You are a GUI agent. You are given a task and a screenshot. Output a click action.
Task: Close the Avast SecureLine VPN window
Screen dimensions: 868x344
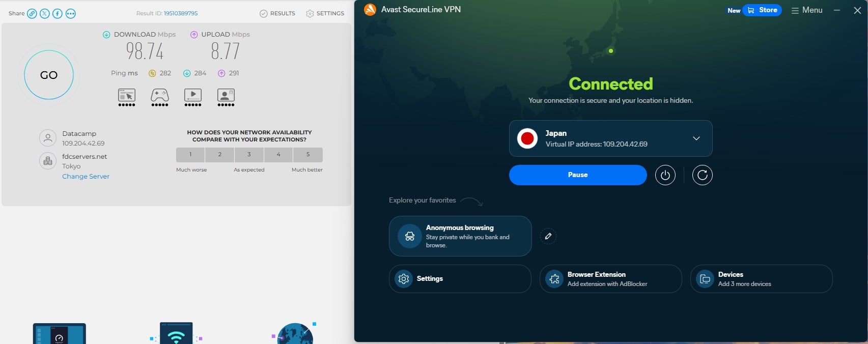click(857, 10)
